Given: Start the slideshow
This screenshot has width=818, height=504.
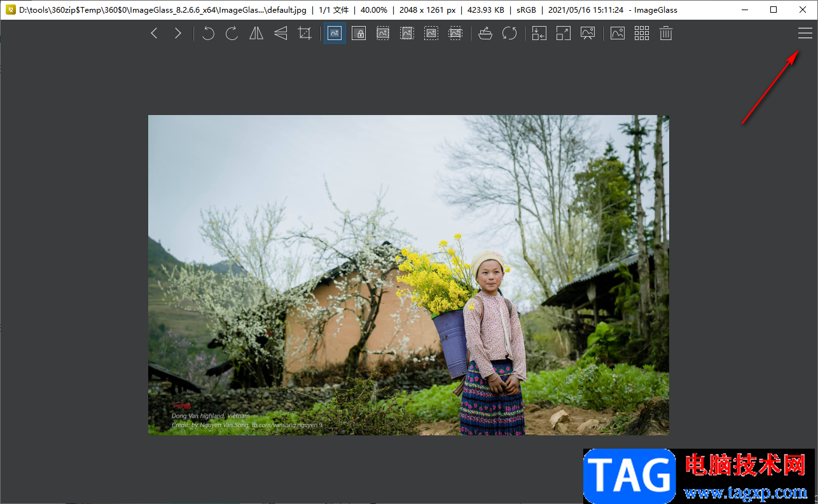Looking at the screenshot, I should click(x=588, y=34).
